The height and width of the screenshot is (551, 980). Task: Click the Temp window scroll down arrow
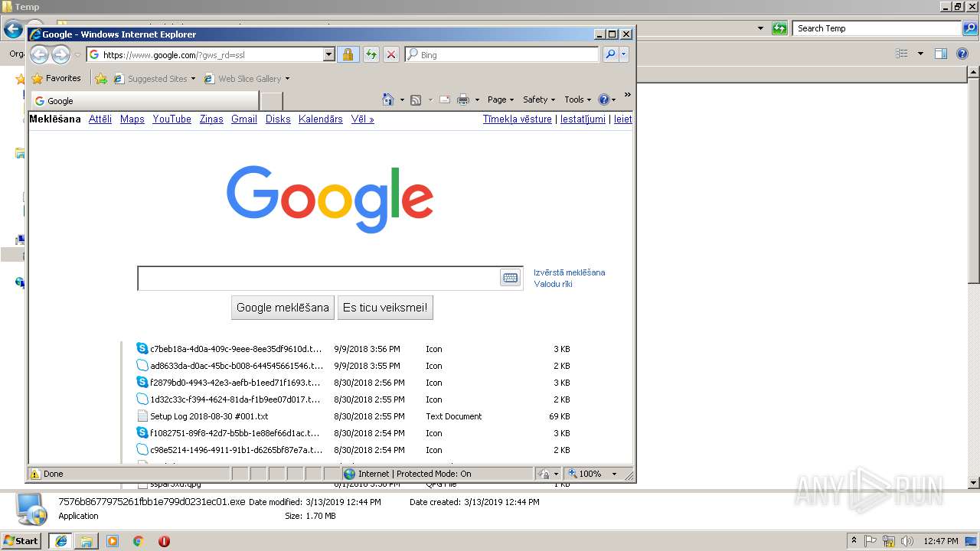pos(974,483)
